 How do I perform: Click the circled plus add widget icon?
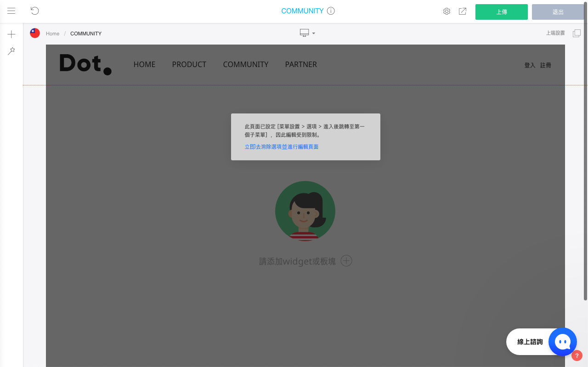pos(346,261)
